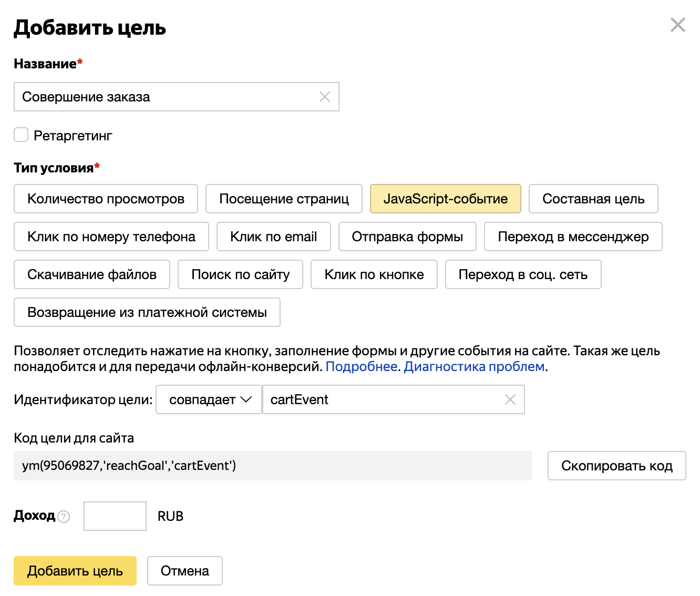The height and width of the screenshot is (596, 700).
Task: Open the Диагностика проблем link
Action: (x=474, y=366)
